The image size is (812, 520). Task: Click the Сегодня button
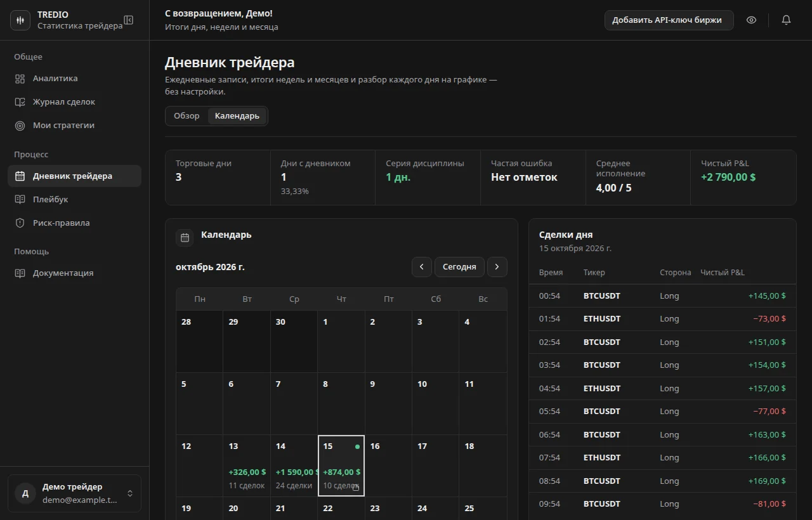point(459,267)
